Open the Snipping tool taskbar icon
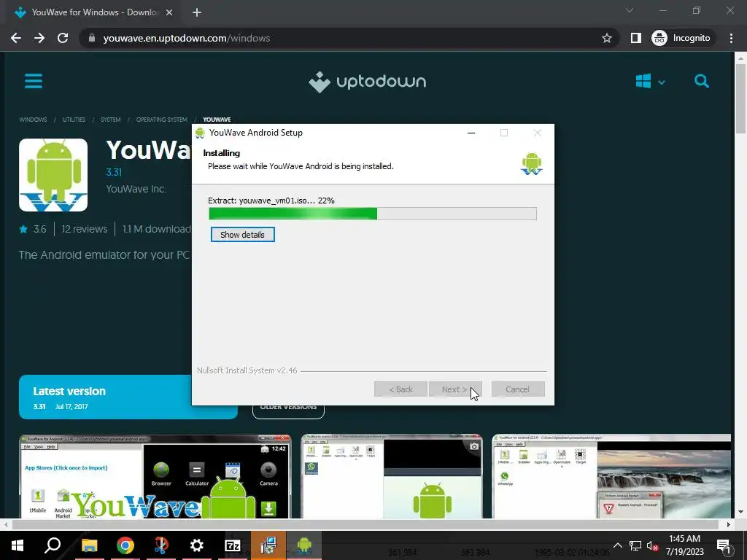 point(161,545)
